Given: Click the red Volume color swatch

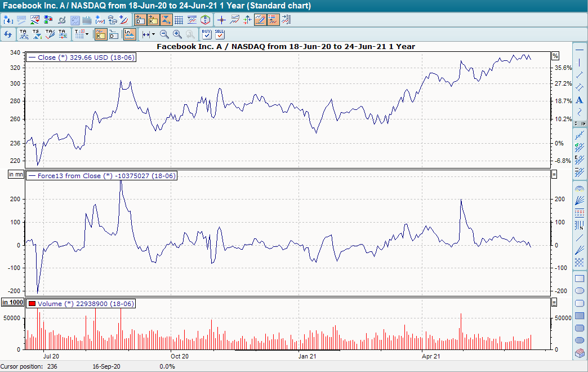Looking at the screenshot, I should [31, 304].
